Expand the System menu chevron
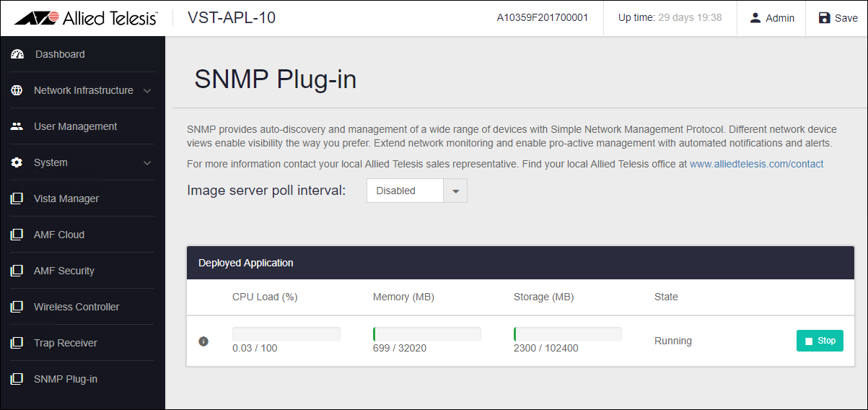 point(147,162)
